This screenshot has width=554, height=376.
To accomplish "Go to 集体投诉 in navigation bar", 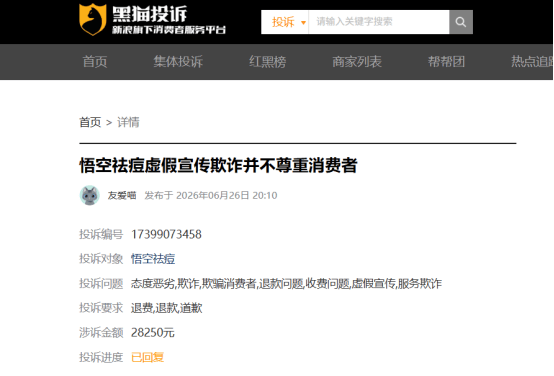I will [x=178, y=62].
